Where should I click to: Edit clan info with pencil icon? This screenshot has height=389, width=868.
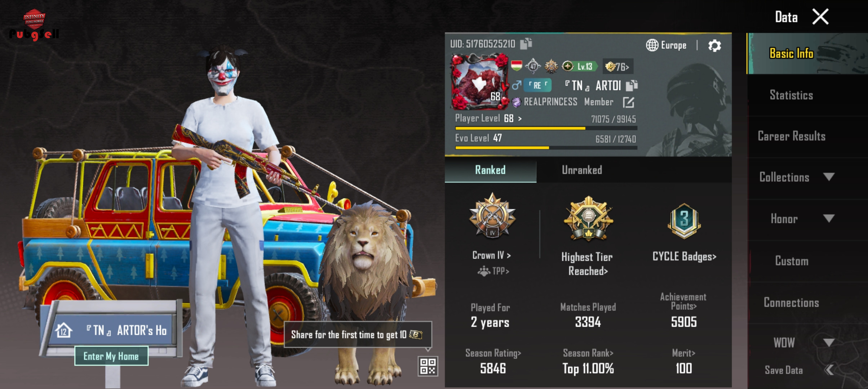point(628,102)
